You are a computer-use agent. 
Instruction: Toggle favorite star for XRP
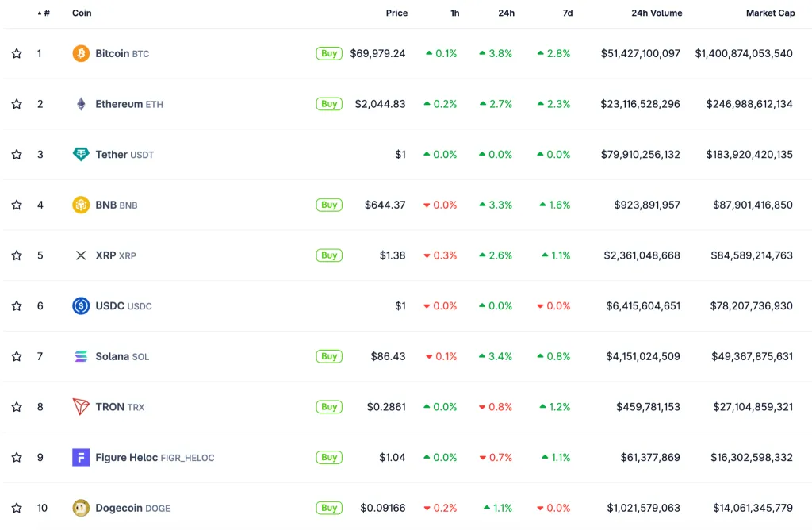[x=17, y=255]
